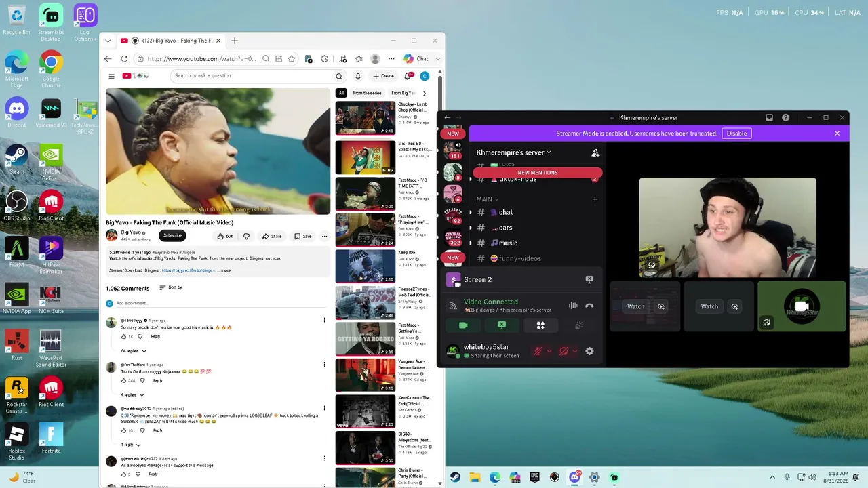This screenshot has width=868, height=488.
Task: Go back in the browser
Action: pyautogui.click(x=108, y=59)
